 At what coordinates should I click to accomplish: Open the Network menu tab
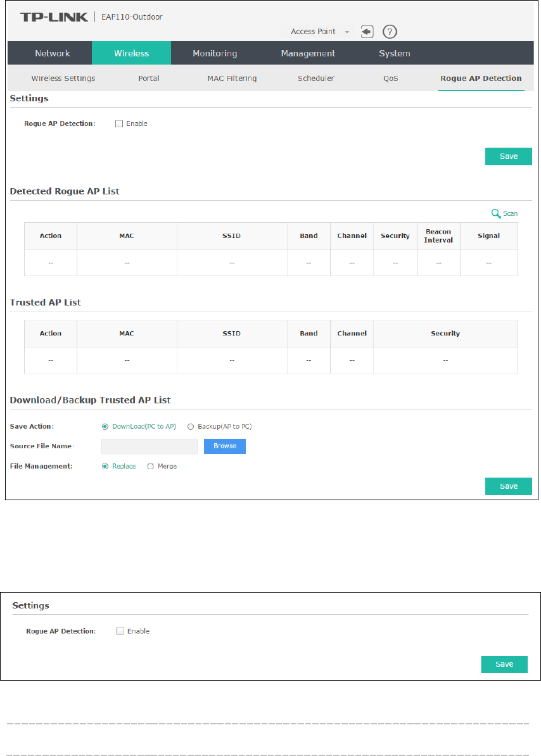point(53,53)
